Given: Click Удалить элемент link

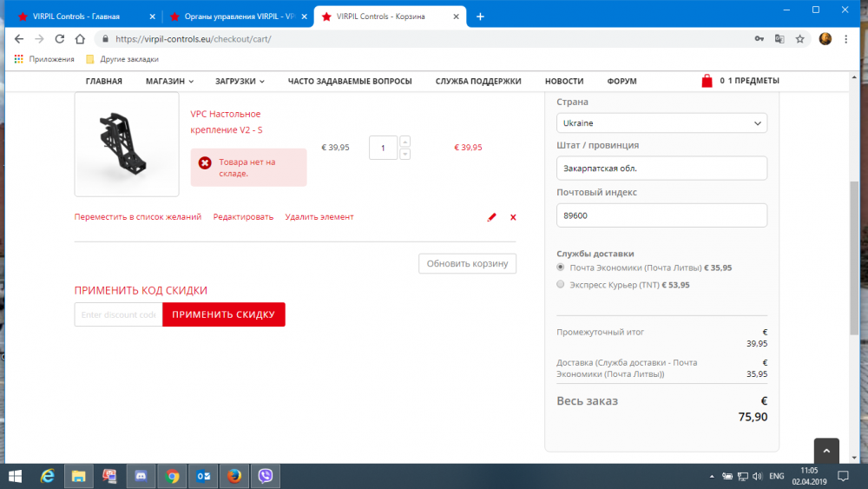Looking at the screenshot, I should pos(319,217).
